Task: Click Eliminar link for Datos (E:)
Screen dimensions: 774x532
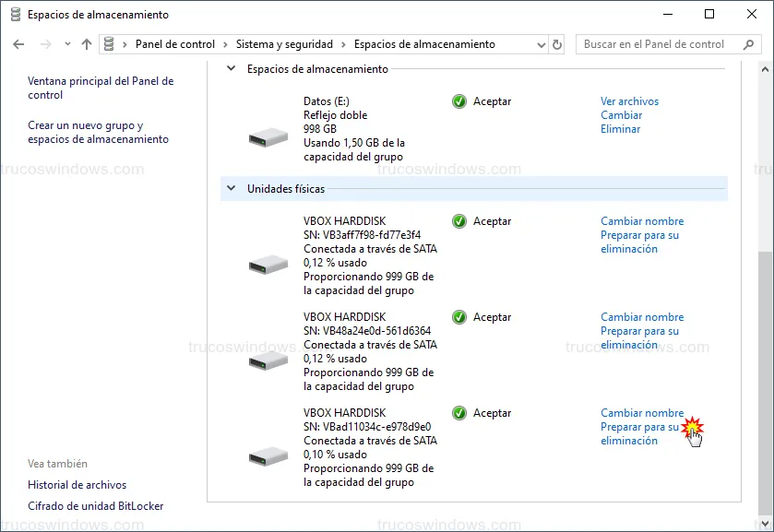Action: pyautogui.click(x=620, y=129)
